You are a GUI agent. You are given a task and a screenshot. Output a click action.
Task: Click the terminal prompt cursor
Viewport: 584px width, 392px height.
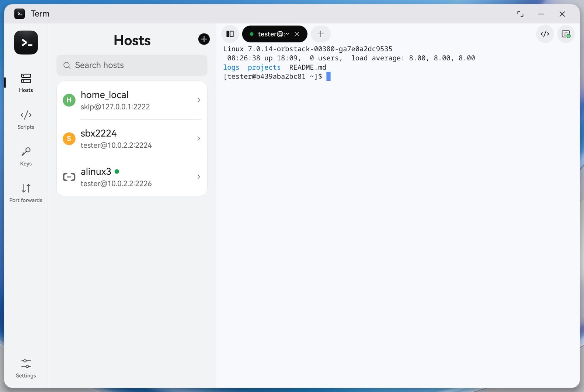click(328, 76)
